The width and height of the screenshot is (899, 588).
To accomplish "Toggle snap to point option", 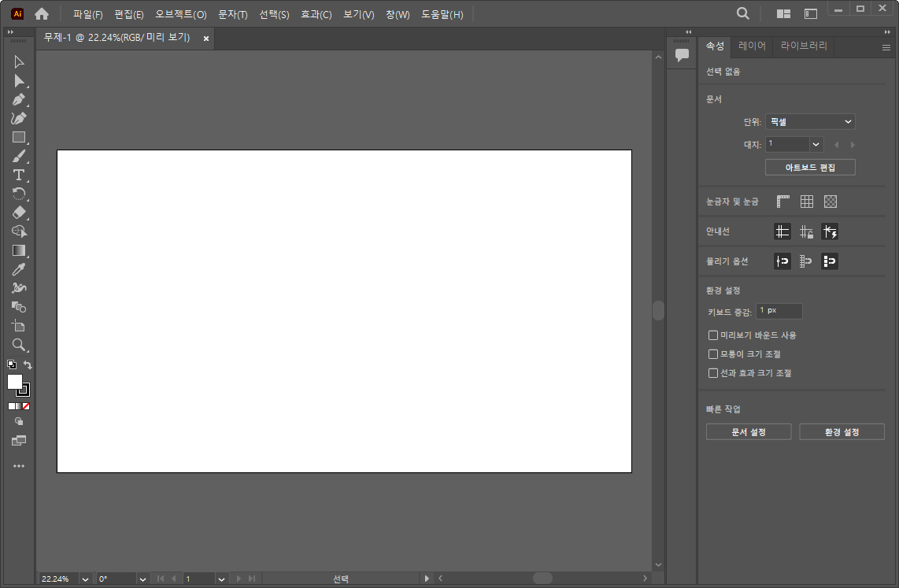I will point(782,261).
